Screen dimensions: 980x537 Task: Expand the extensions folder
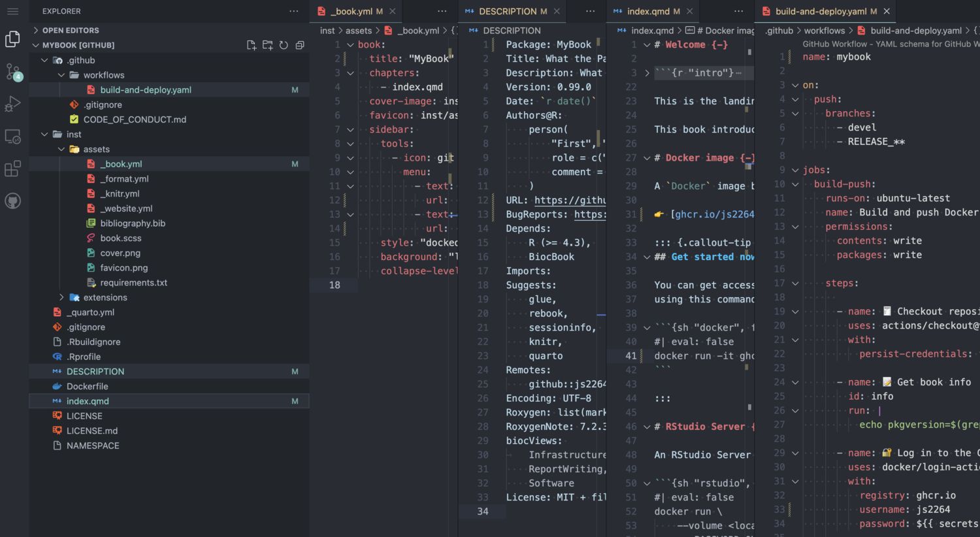62,297
